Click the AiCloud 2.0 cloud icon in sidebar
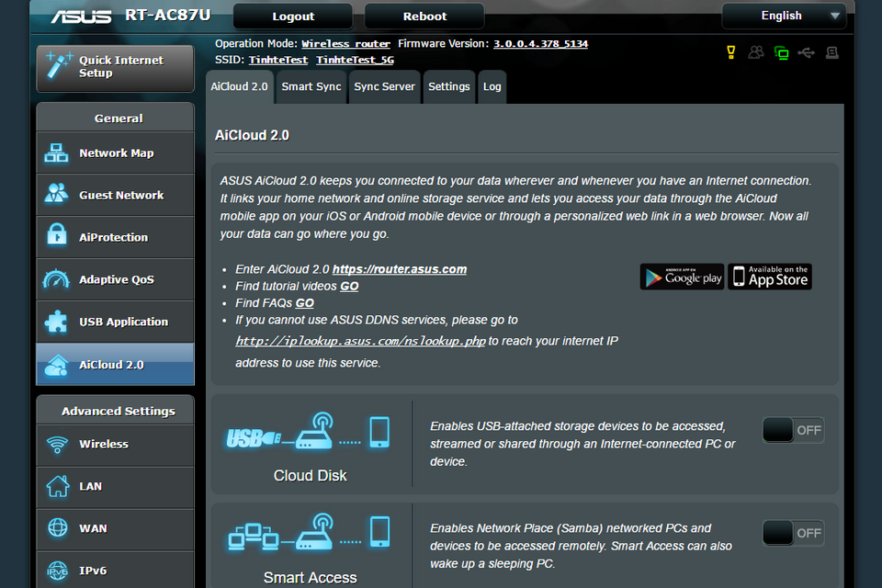This screenshot has width=882, height=588. pos(56,365)
